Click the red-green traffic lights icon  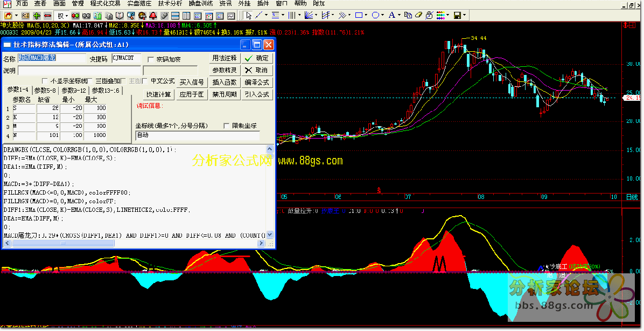[75, 16]
